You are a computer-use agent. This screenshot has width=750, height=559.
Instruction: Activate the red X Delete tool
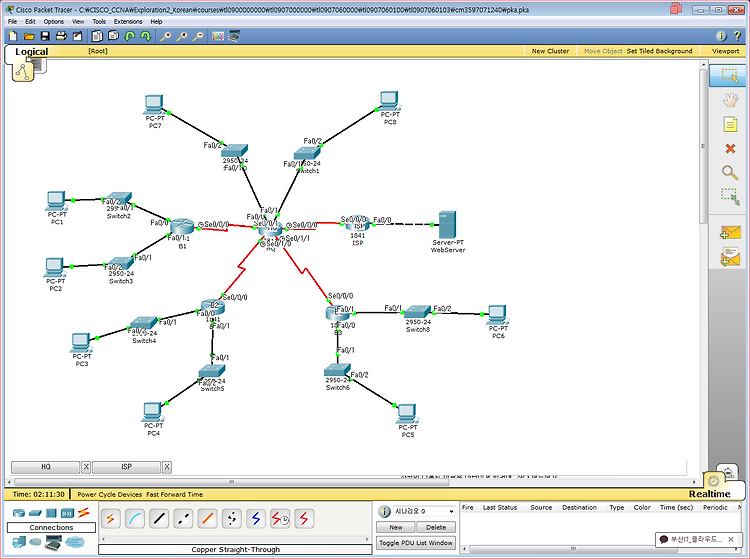[x=730, y=149]
